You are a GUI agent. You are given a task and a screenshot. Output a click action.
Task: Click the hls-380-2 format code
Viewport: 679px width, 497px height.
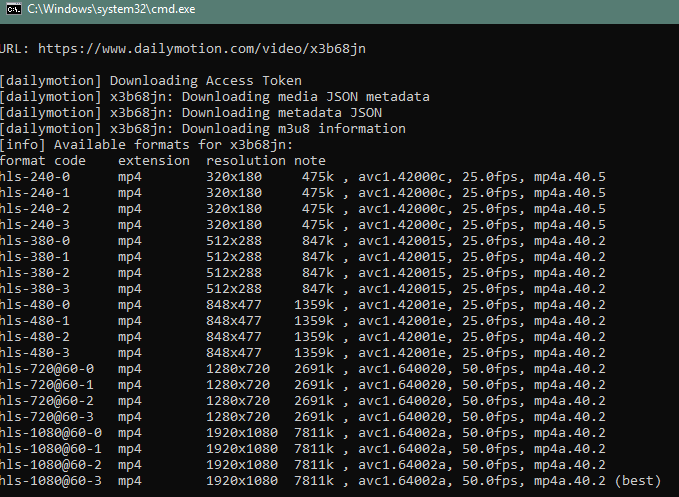coord(35,273)
